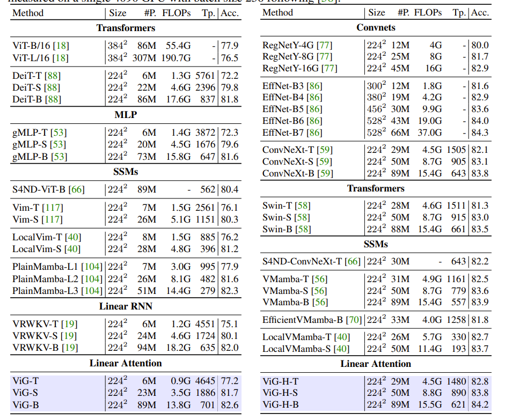The image size is (512, 420).
Task: Click the Linear RNN section heading
Action: click(126, 306)
